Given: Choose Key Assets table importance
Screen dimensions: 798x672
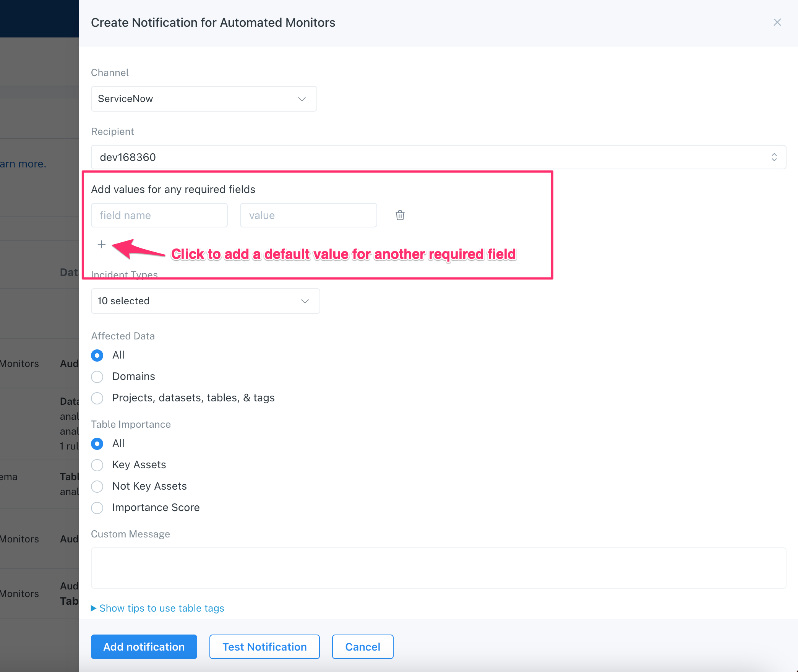Looking at the screenshot, I should 97,465.
